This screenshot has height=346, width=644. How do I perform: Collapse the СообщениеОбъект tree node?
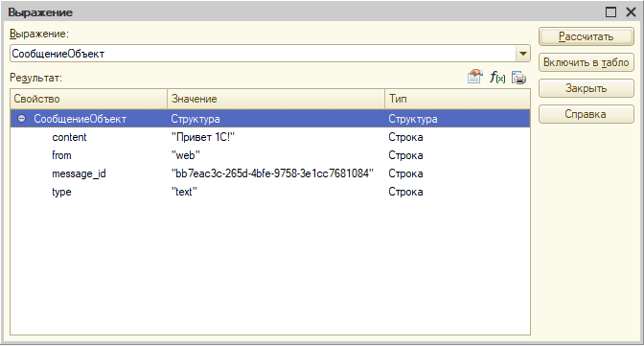[21, 118]
